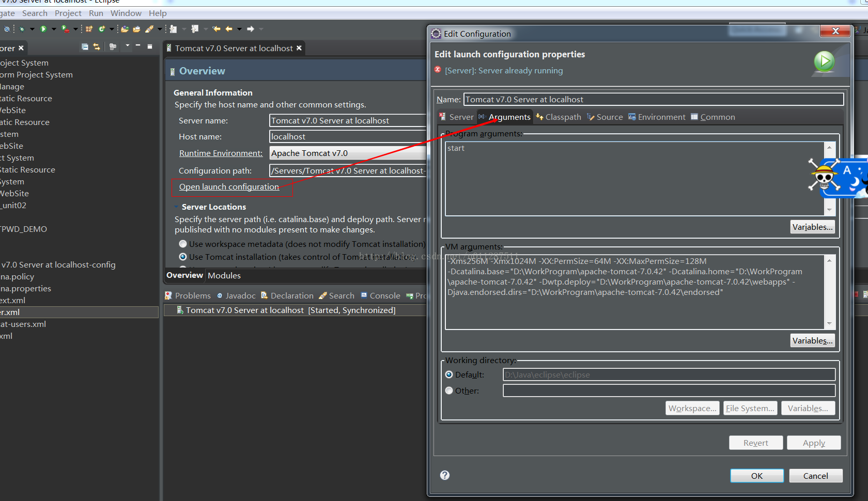Click Program arguments scrollbar down arrow
868x501 pixels.
click(829, 210)
